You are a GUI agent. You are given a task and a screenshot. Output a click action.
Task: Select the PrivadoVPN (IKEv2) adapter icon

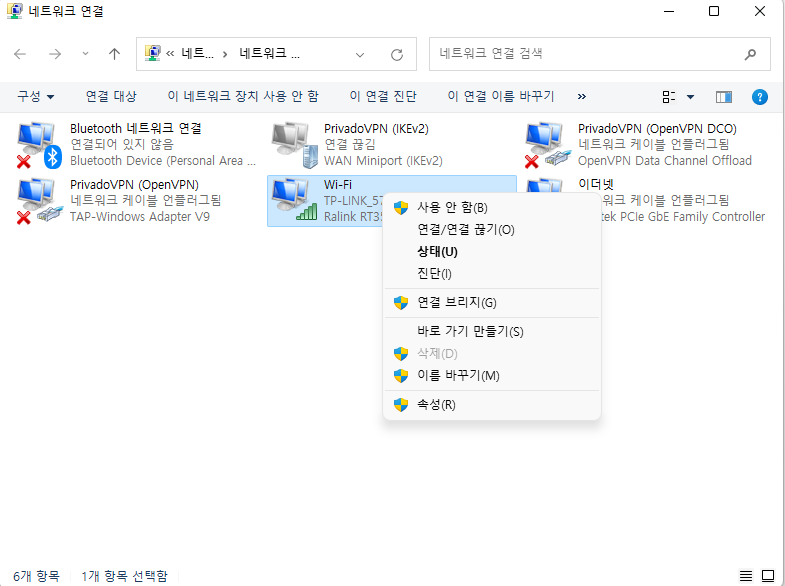pos(295,145)
